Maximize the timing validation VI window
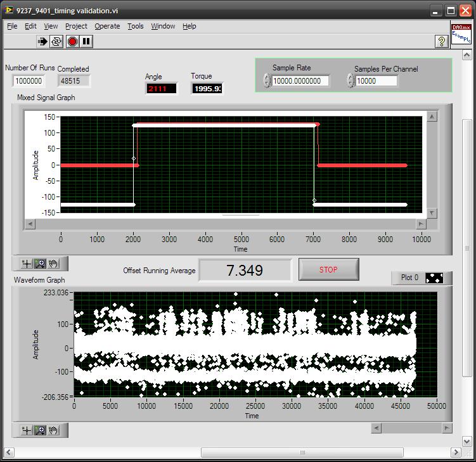476x462 pixels. point(451,11)
